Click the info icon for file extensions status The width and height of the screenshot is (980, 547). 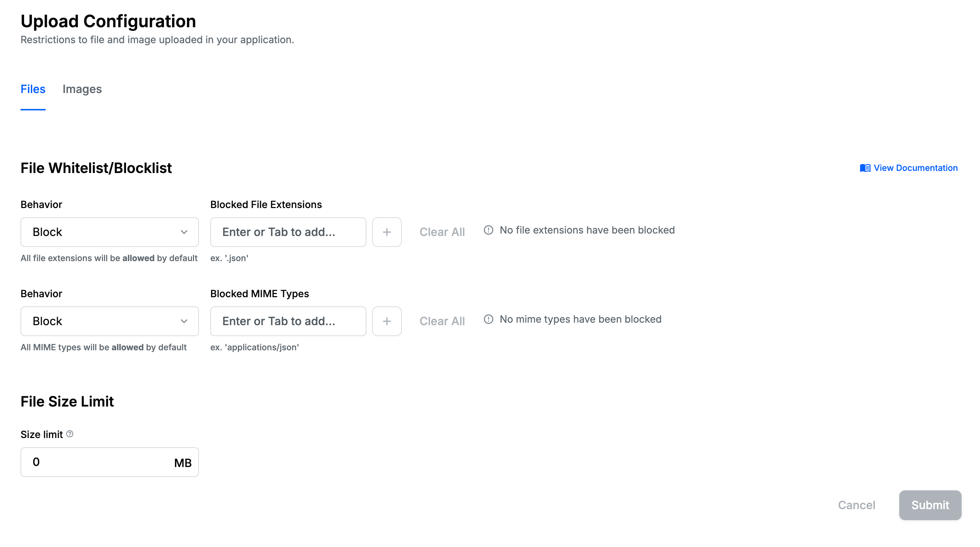(489, 230)
